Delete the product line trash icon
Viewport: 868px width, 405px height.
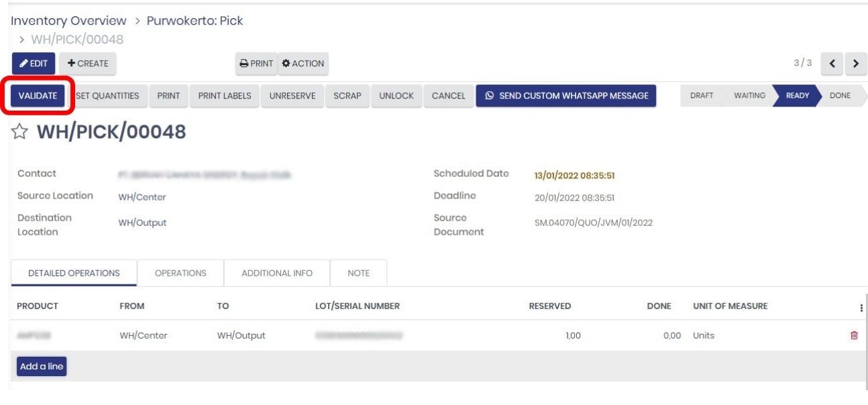(x=854, y=335)
